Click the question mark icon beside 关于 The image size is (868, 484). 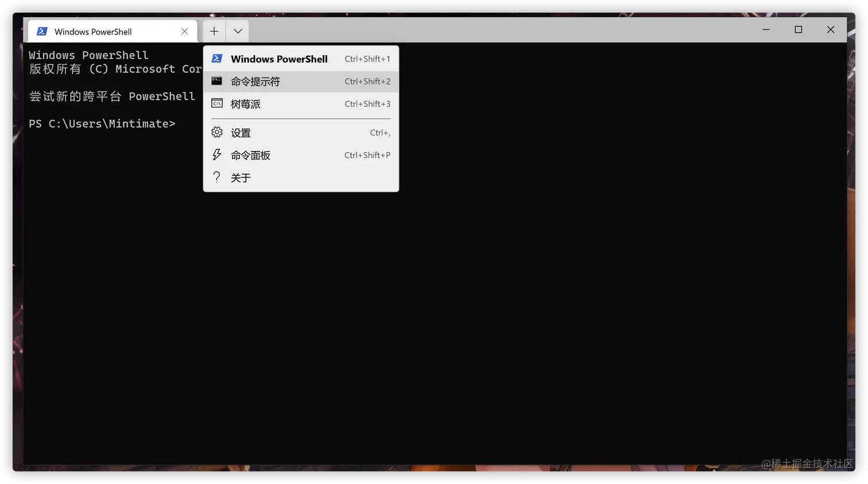(x=216, y=177)
